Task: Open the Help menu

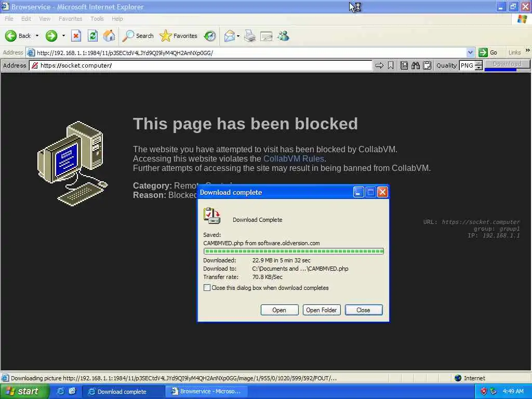Action: 117,19
